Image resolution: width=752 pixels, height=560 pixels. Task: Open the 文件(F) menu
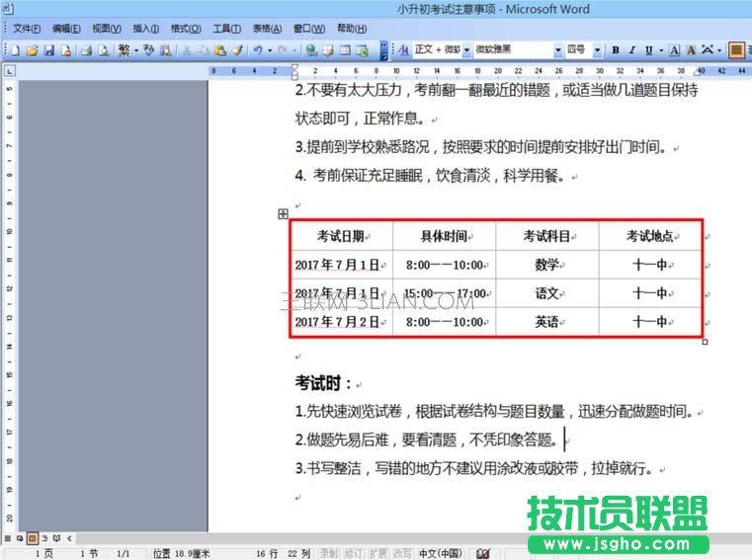[x=27, y=29]
